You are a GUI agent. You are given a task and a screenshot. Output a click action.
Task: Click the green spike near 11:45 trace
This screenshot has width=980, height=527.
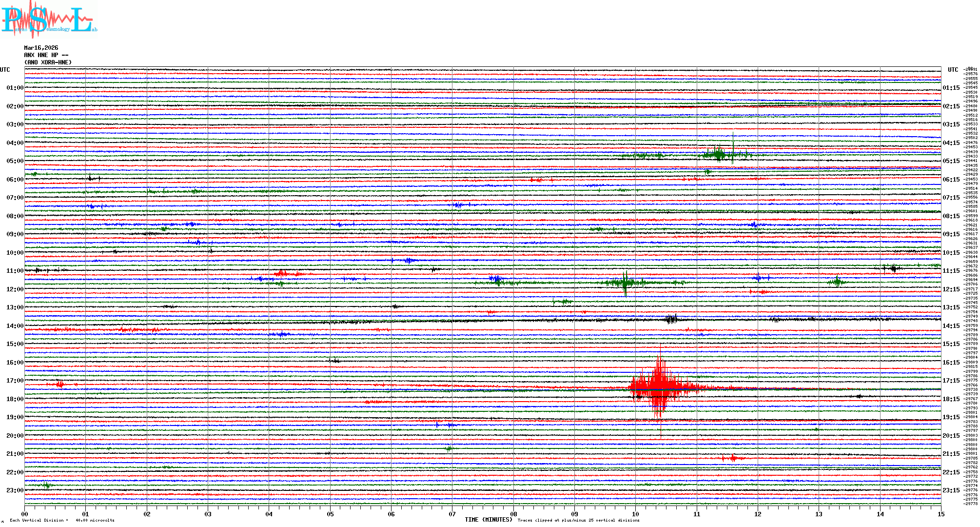pyautogui.click(x=626, y=283)
